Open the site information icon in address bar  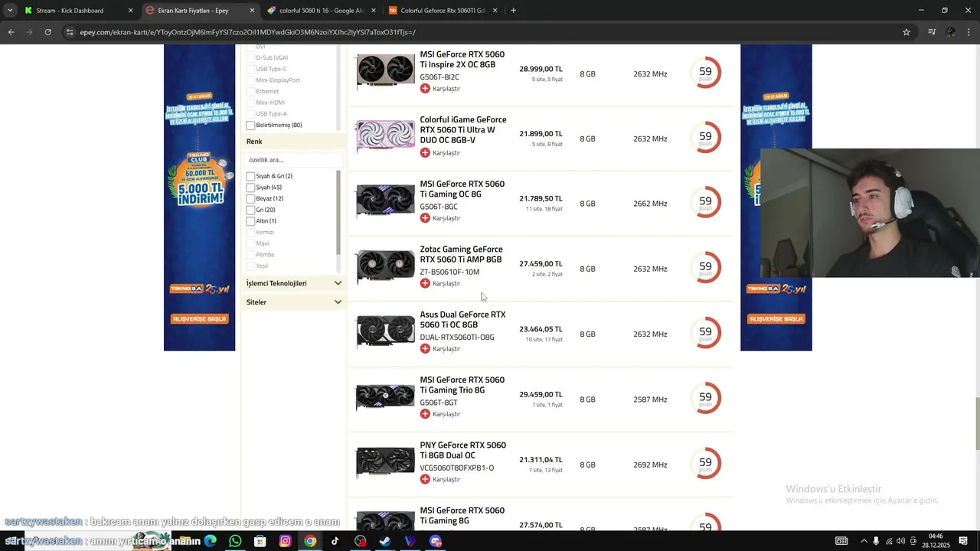coord(70,32)
